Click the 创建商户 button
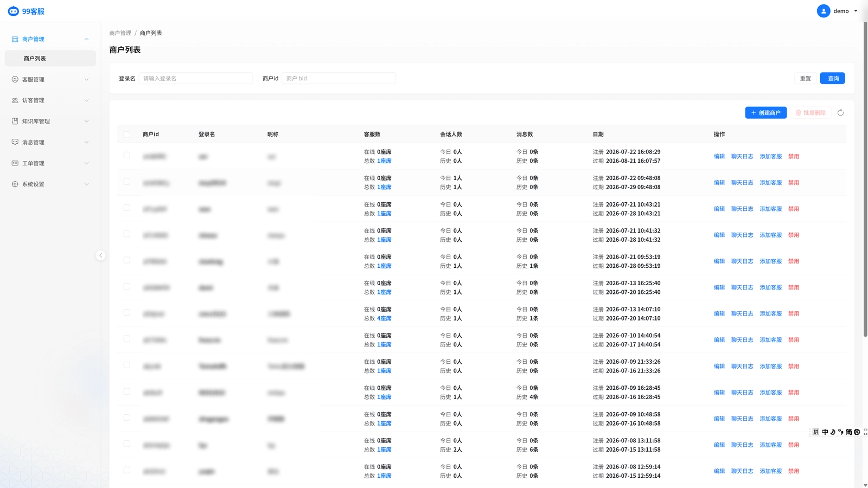The height and width of the screenshot is (488, 868). point(765,113)
